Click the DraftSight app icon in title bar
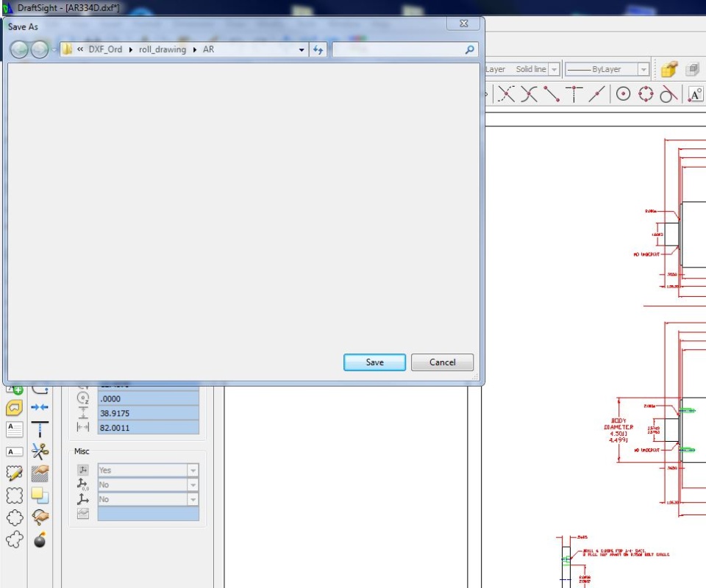The height and width of the screenshot is (588, 706). click(7, 7)
